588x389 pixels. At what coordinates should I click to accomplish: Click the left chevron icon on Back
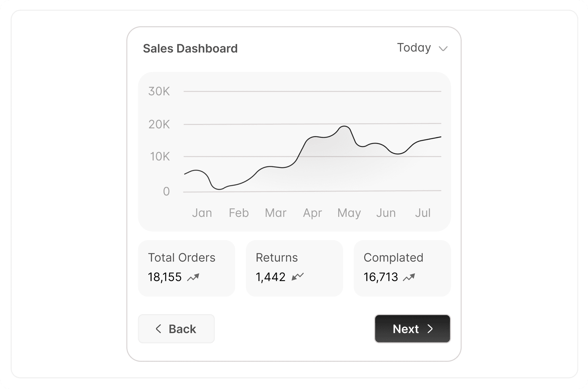pyautogui.click(x=158, y=329)
